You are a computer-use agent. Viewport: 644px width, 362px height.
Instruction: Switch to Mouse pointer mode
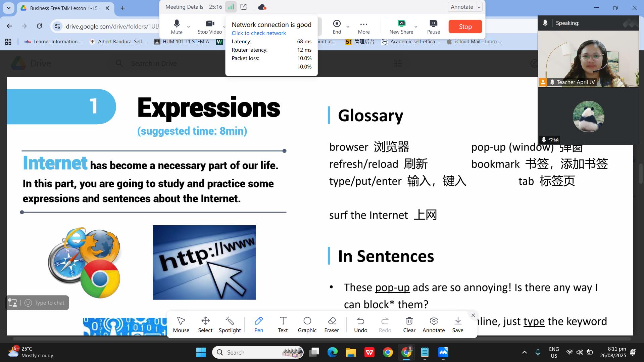pyautogui.click(x=181, y=324)
